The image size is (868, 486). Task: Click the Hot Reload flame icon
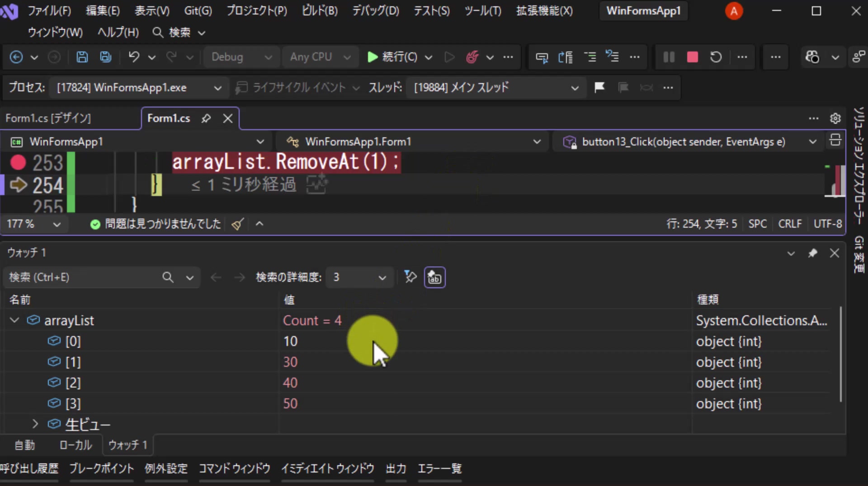click(x=472, y=57)
